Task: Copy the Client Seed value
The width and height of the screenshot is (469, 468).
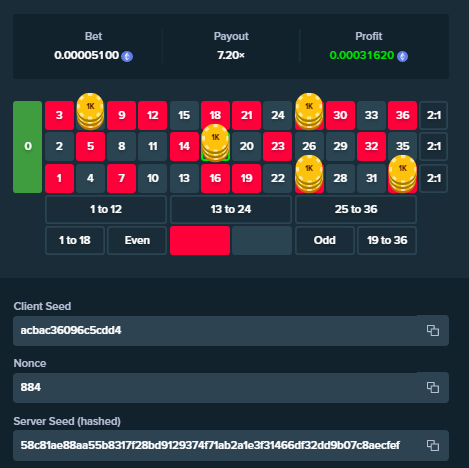Action: coord(433,330)
